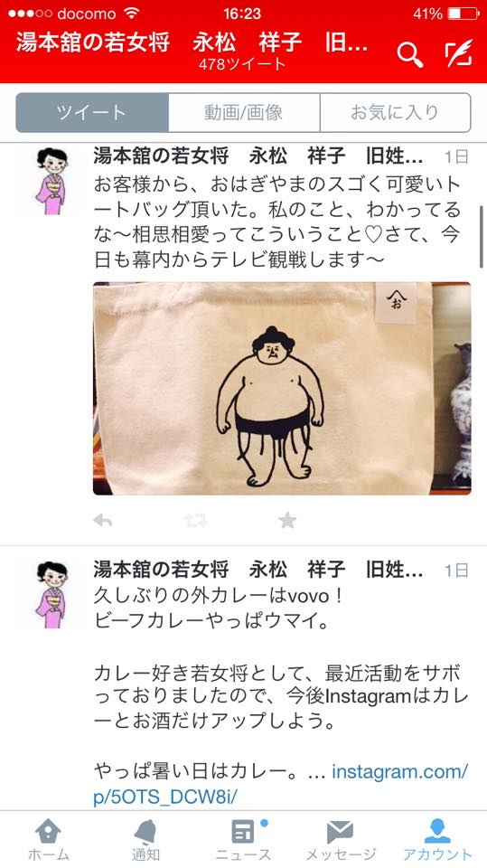
Task: Switch to the お気に入り segment
Action: 395,112
